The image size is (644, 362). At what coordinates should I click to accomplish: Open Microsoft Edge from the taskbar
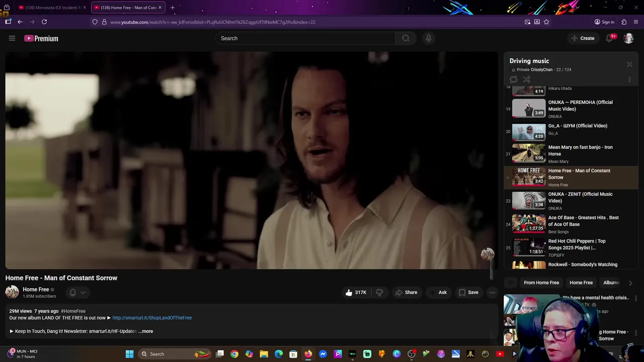pos(279,354)
